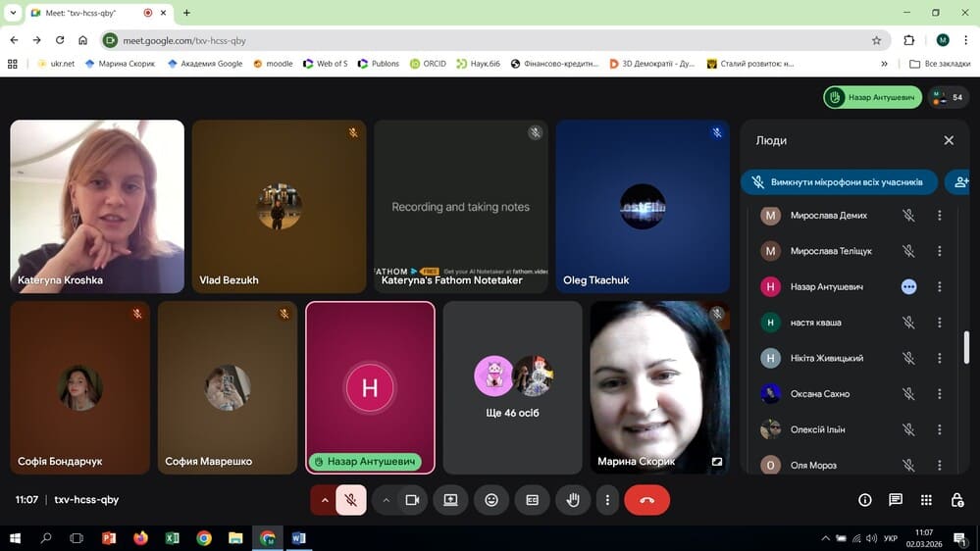980x551 pixels.
Task: Toggle the raise hand button
Action: [x=573, y=500]
